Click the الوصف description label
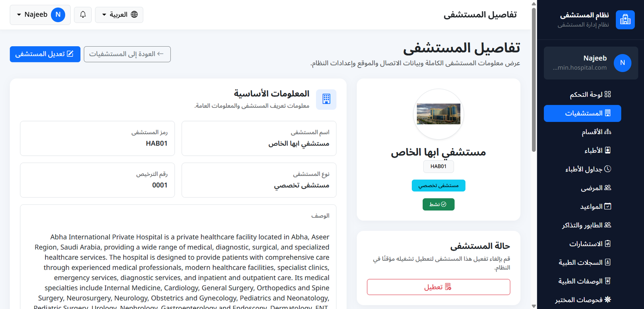 [x=320, y=216]
